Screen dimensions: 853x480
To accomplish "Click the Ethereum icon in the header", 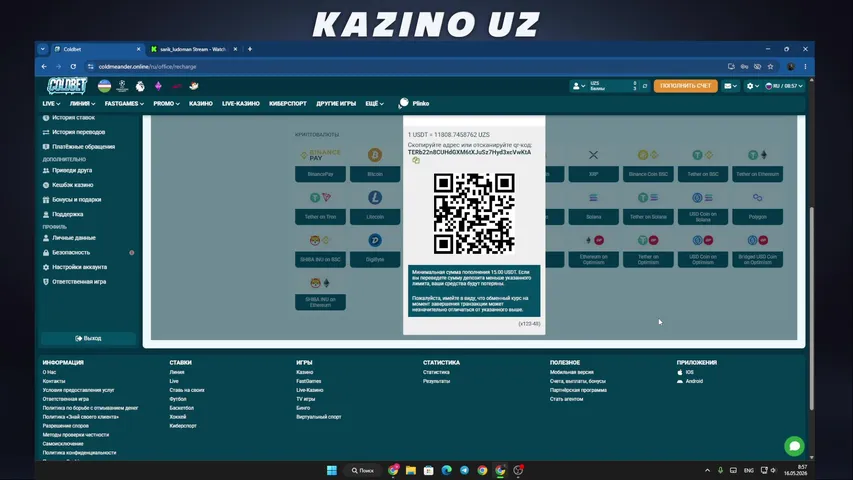I will click(x=158, y=85).
